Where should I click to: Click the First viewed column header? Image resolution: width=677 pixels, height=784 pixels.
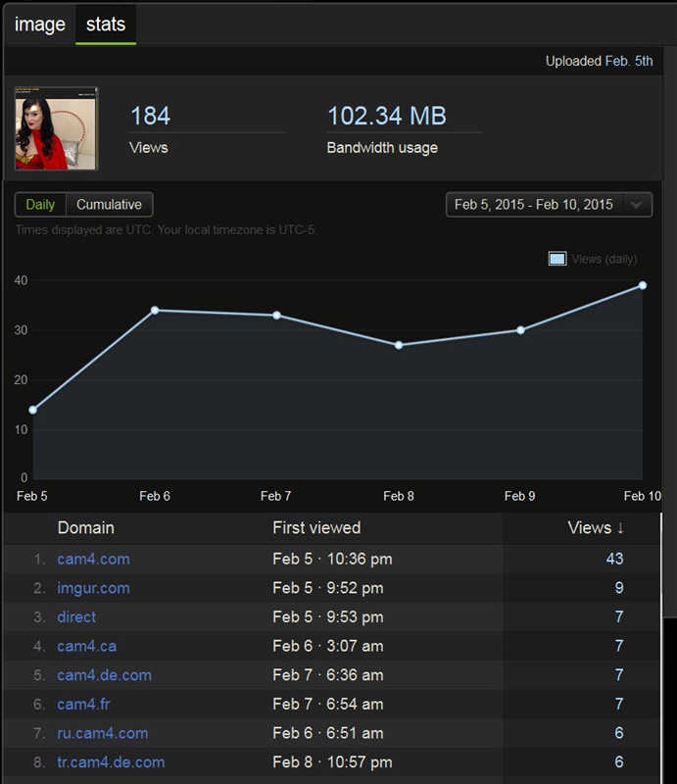click(316, 528)
